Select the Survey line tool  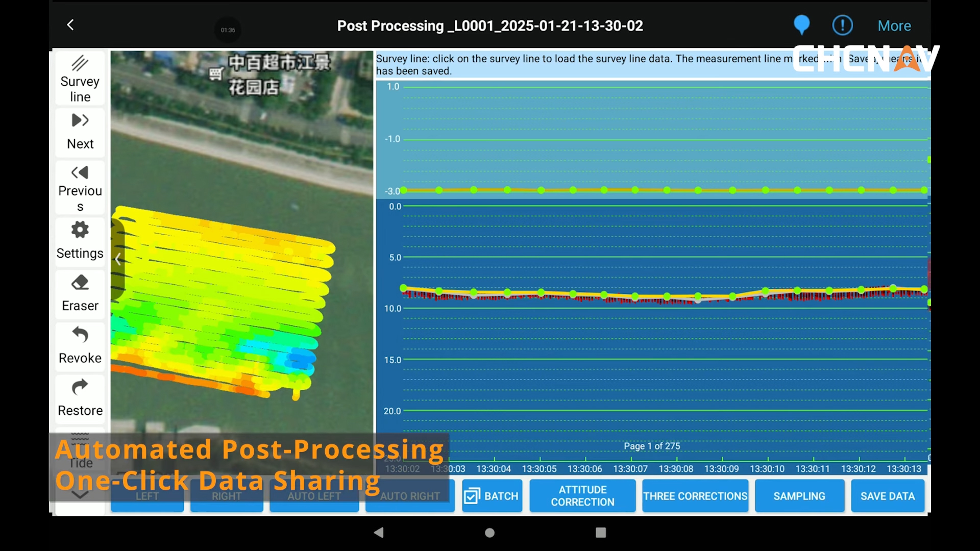pyautogui.click(x=80, y=79)
